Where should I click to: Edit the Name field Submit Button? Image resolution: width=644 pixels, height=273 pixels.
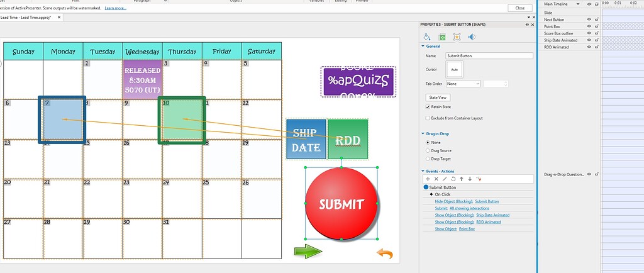pyautogui.click(x=489, y=56)
